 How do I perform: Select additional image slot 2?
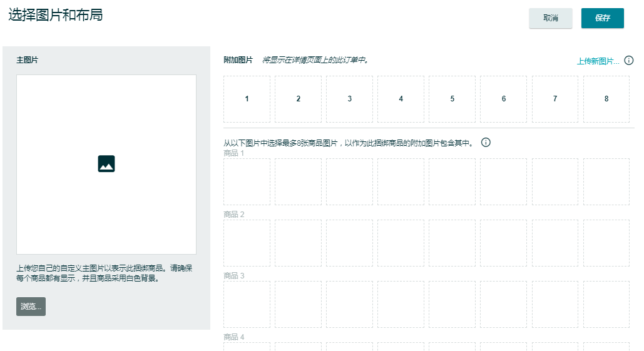tap(298, 99)
